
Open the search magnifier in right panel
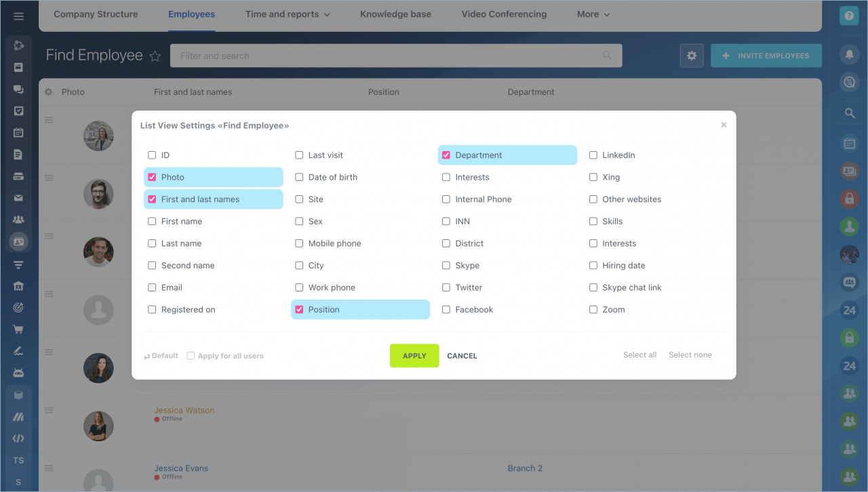tap(849, 113)
